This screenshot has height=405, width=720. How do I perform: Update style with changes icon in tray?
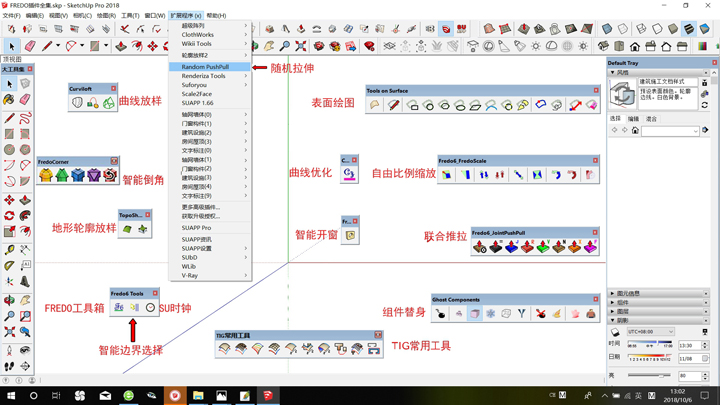705,105
